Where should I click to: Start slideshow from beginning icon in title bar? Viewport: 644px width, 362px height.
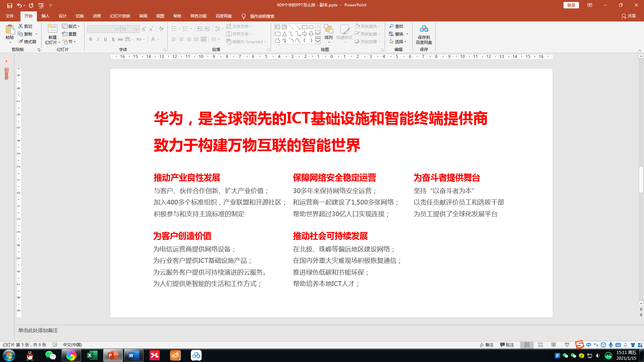pyautogui.click(x=41, y=5)
